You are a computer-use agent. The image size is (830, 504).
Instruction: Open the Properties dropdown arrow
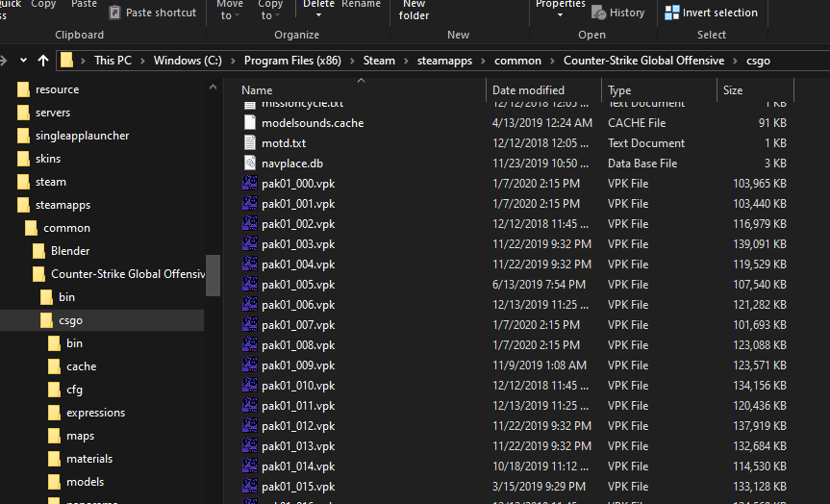(560, 15)
